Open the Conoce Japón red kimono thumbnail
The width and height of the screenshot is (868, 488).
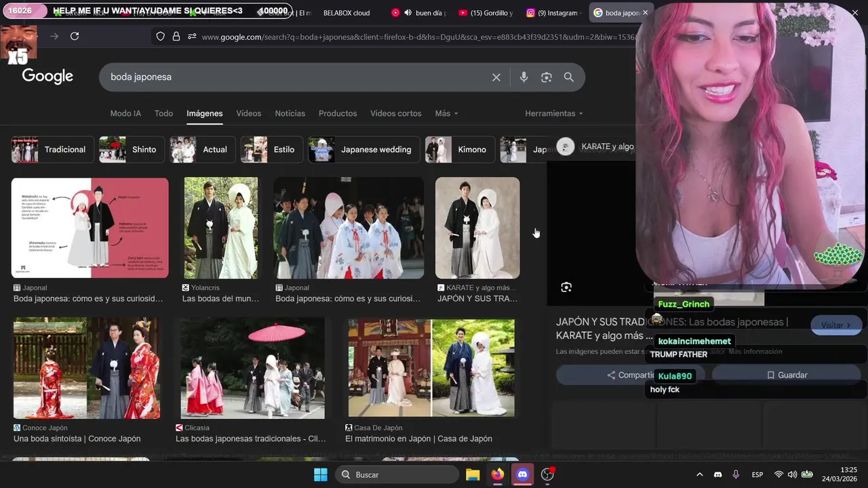point(87,369)
